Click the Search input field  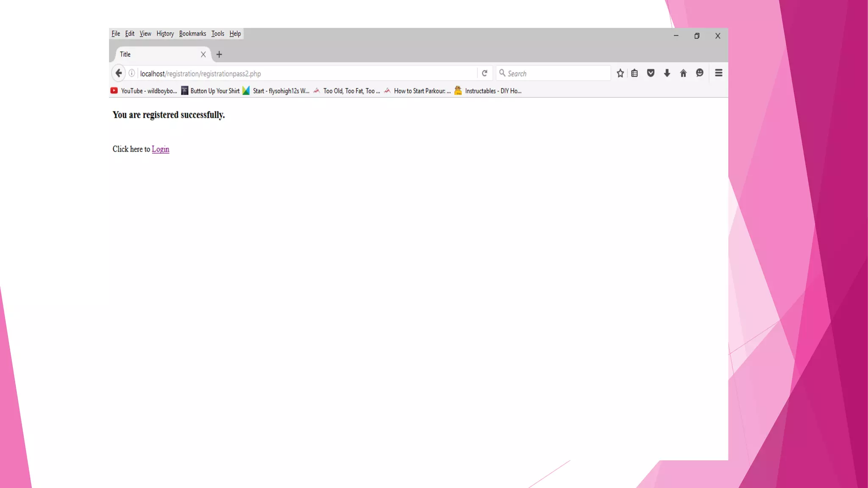tap(555, 73)
